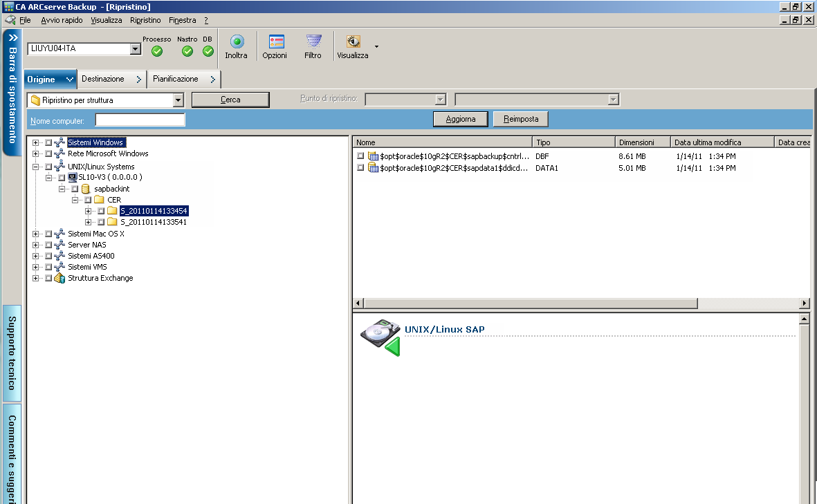817x504 pixels.
Task: Click the SL10-V3 computer icon
Action: pos(73,177)
